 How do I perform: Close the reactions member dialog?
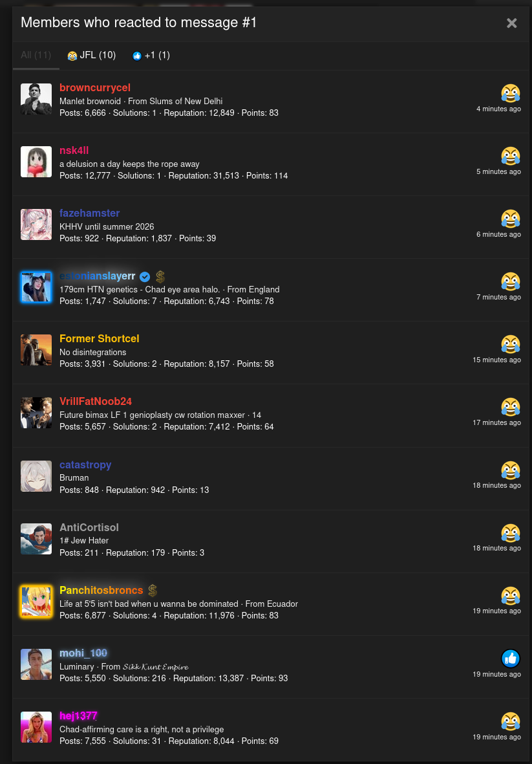coord(511,23)
